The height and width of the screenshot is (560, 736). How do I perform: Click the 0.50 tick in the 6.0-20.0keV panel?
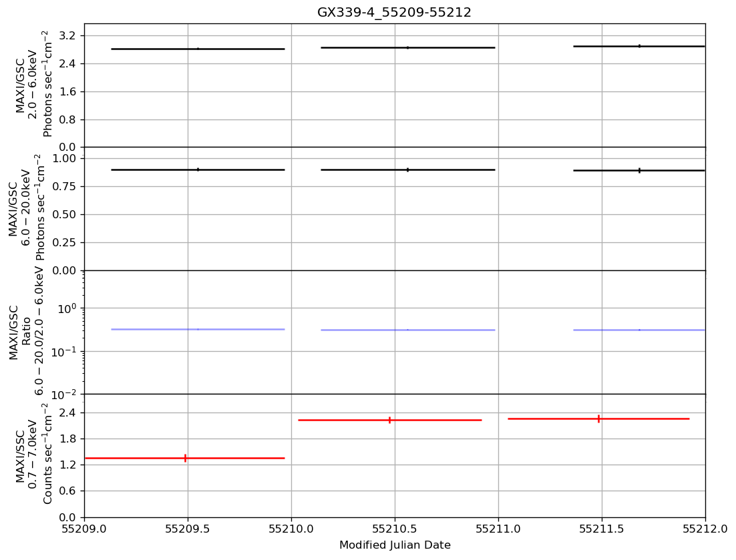coord(65,215)
